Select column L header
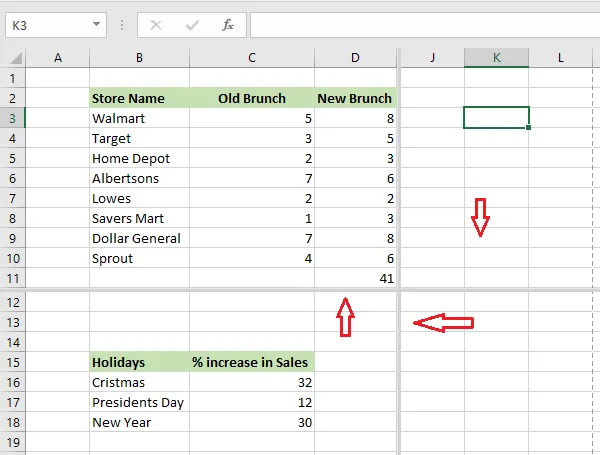This screenshot has height=455, width=600. 561,58
